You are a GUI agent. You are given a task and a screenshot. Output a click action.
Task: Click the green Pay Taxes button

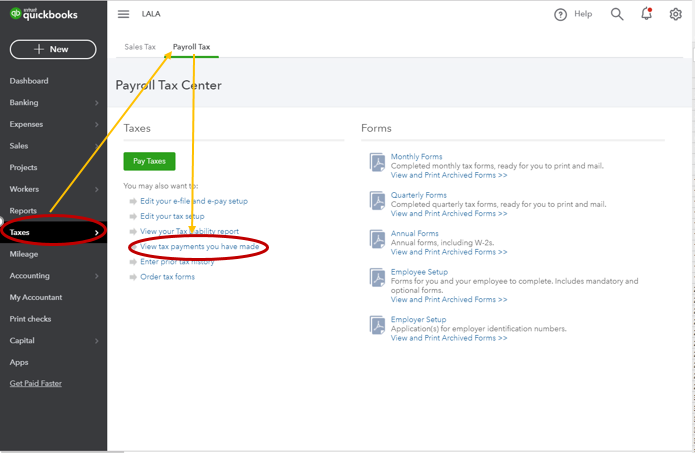click(149, 161)
